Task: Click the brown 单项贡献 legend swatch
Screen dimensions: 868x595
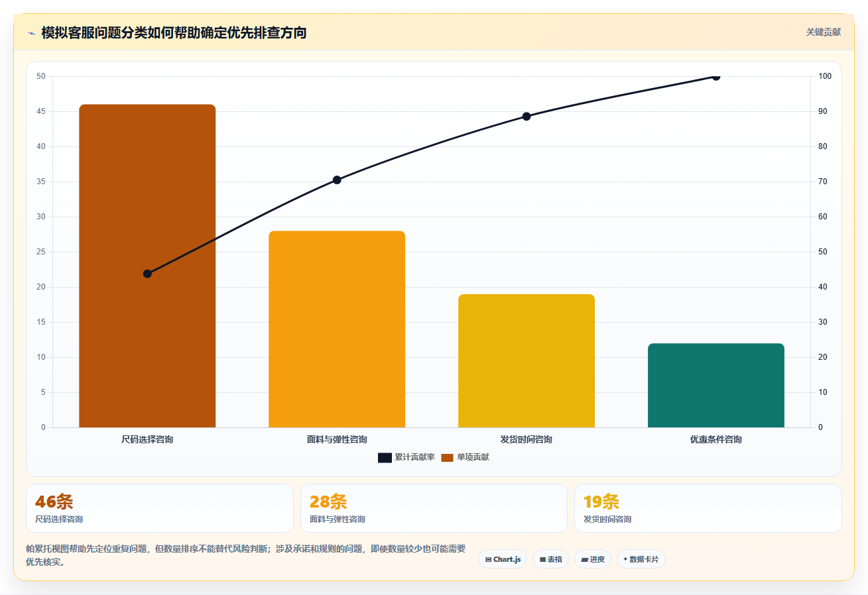Action: (x=447, y=458)
